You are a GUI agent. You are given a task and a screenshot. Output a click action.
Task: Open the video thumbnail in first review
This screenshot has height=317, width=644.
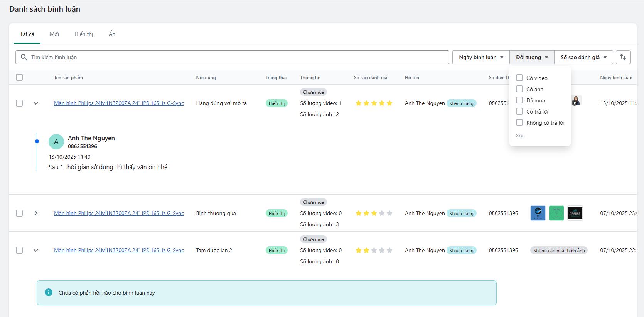pos(576,101)
